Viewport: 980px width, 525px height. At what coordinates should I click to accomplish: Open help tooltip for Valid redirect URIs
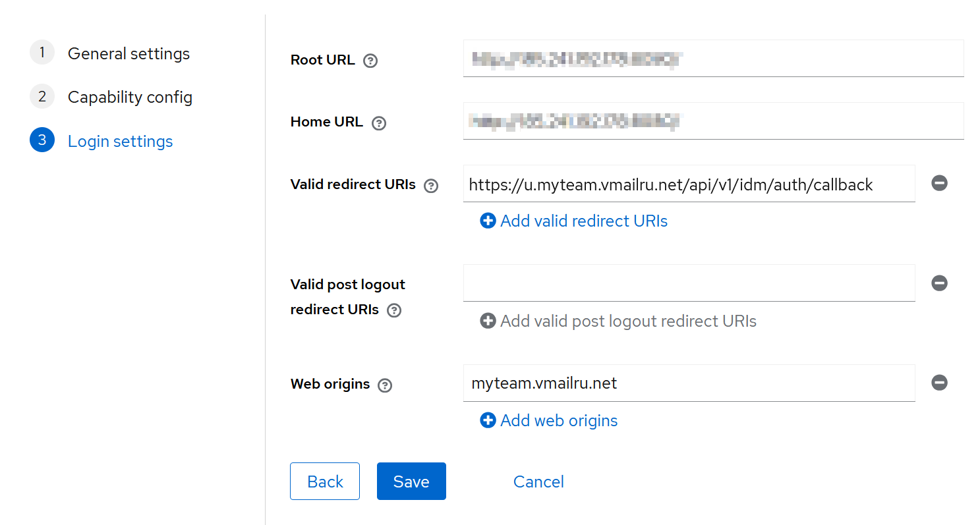pyautogui.click(x=431, y=186)
